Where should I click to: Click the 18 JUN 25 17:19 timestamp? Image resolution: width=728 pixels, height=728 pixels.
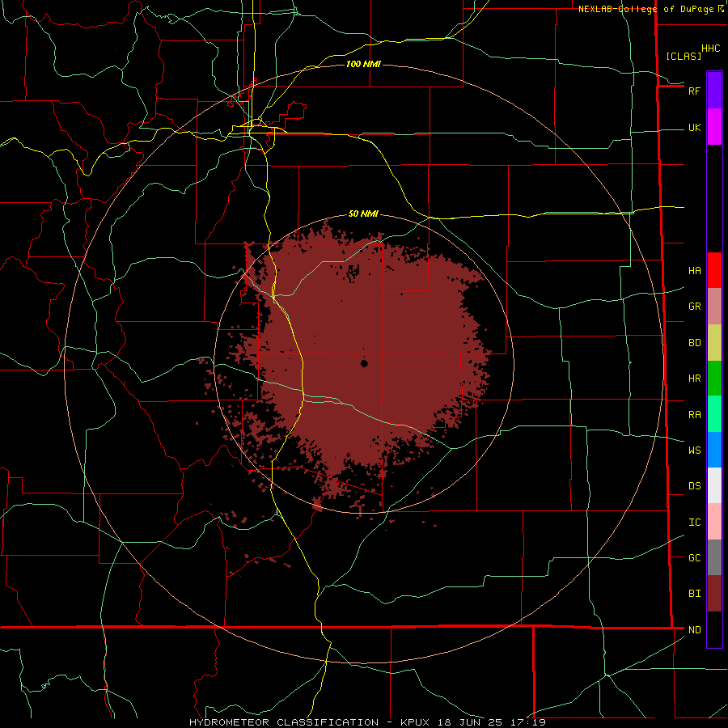click(x=490, y=722)
